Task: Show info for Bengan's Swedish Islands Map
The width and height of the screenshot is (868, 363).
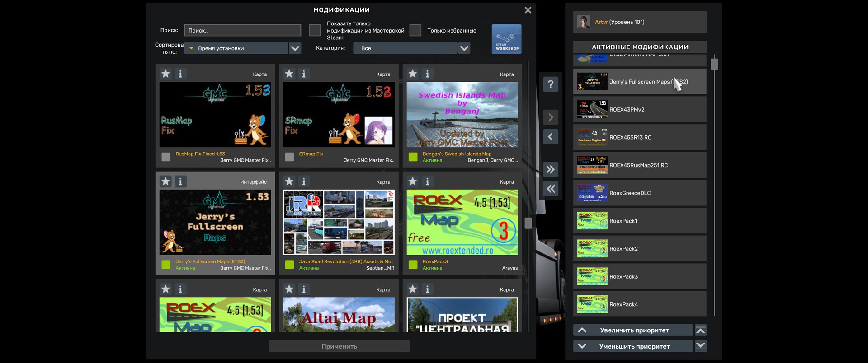Action: pyautogui.click(x=427, y=74)
